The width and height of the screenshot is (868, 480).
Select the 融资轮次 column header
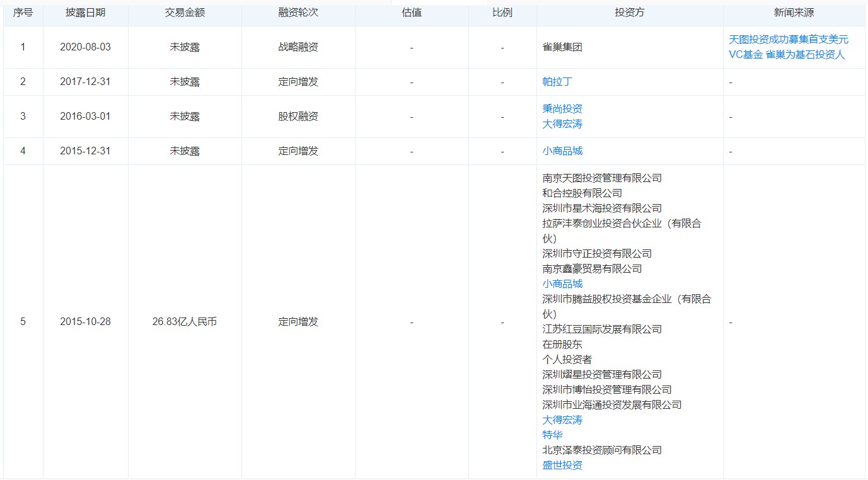coord(298,13)
